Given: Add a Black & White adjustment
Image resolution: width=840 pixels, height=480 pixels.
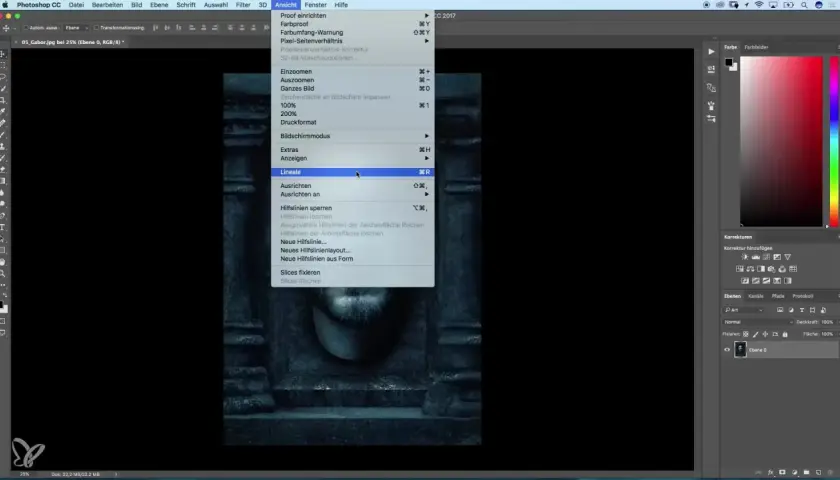Looking at the screenshot, I should (761, 269).
